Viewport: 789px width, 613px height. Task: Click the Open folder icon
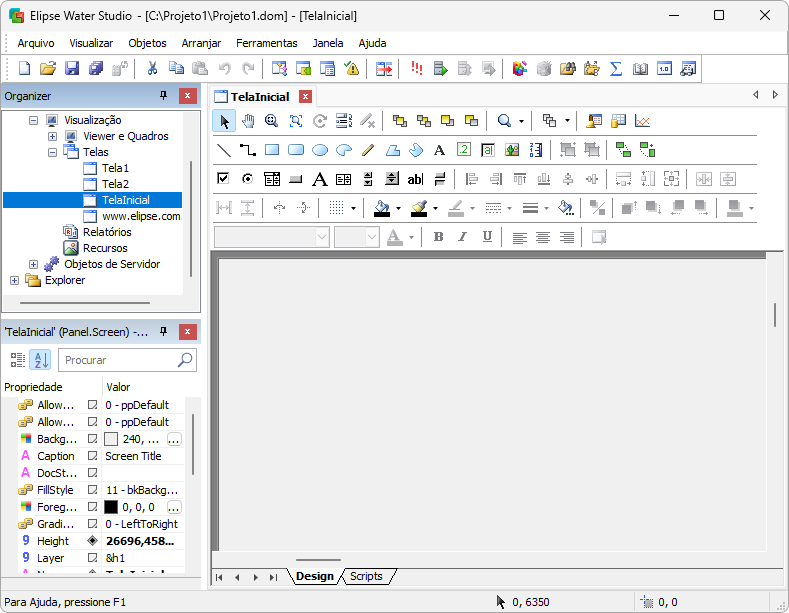tap(47, 69)
